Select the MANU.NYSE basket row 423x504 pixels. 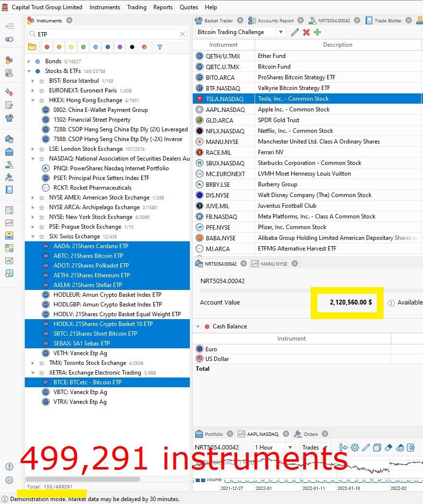coord(307,142)
